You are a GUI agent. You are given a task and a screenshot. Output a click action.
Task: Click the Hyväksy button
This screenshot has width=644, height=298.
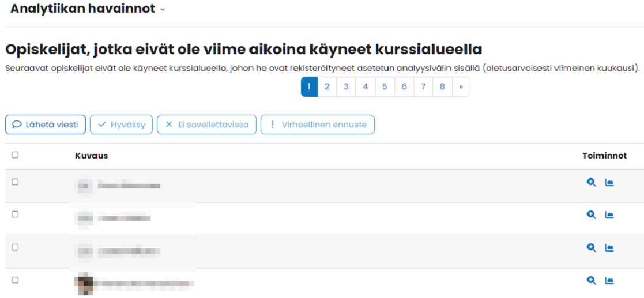[121, 125]
